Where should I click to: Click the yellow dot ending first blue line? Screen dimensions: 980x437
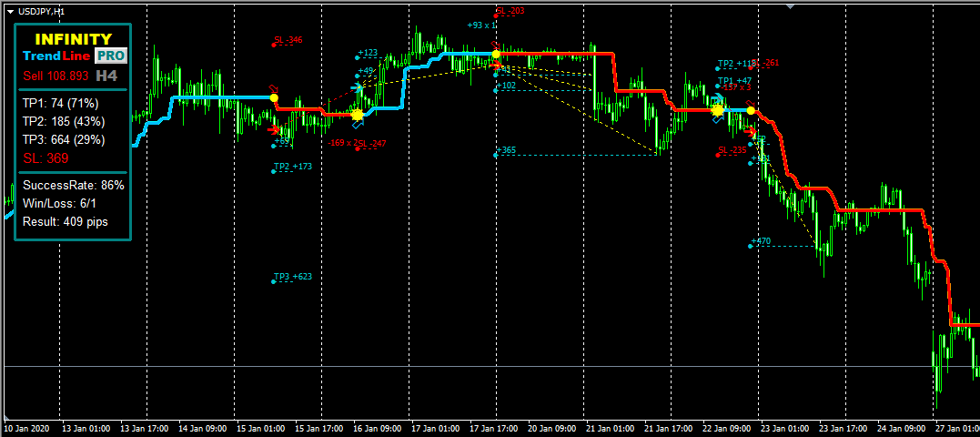(274, 98)
